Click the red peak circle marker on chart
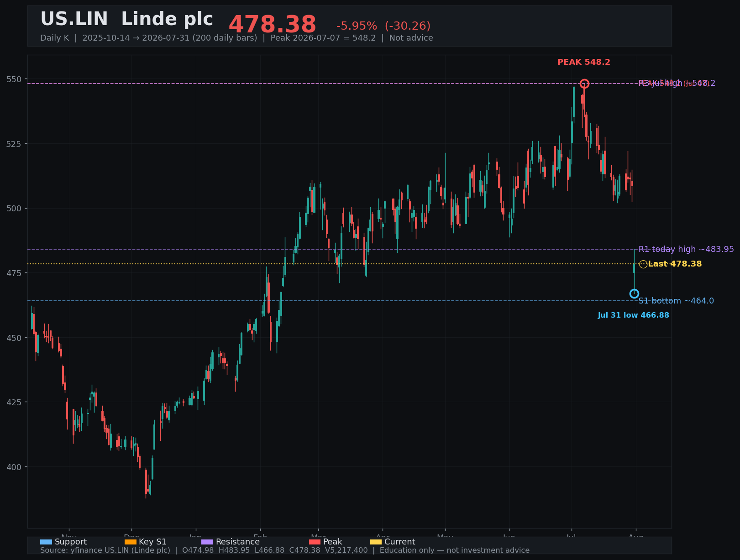 (x=584, y=84)
